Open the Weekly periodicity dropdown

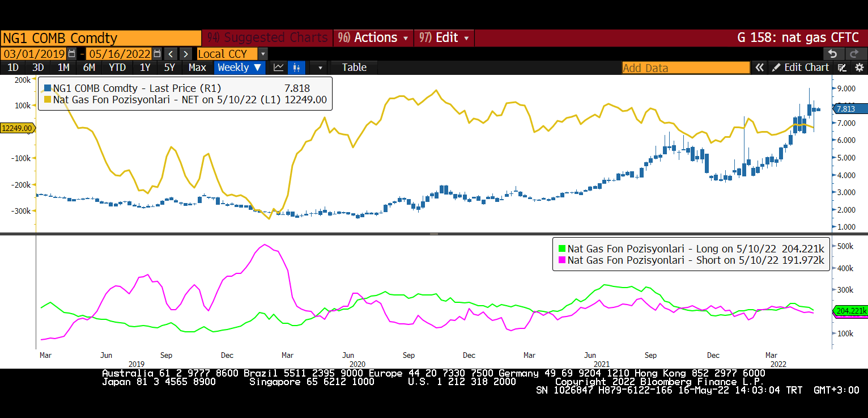tap(239, 67)
